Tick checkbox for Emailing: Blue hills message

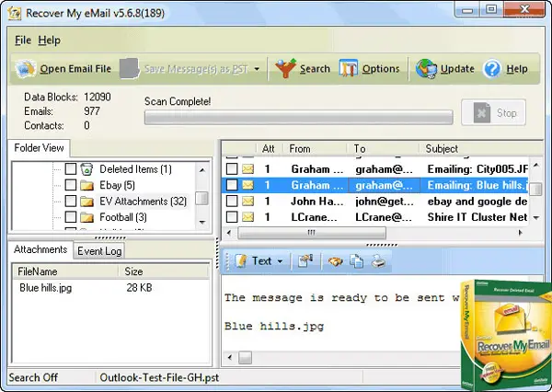coord(232,185)
